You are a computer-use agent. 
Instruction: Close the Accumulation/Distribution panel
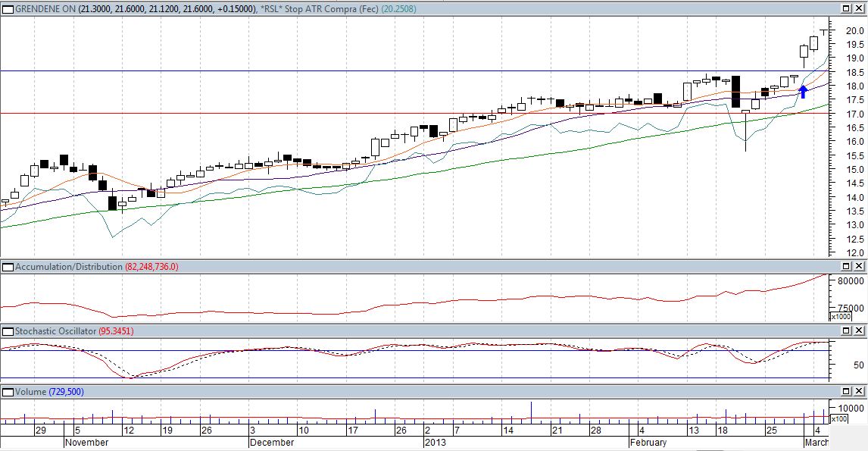pyautogui.click(x=860, y=267)
